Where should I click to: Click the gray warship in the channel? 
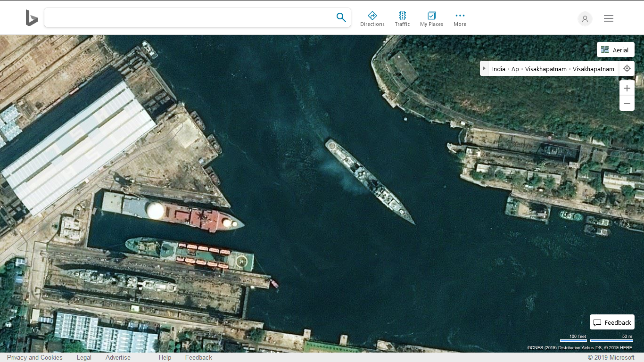370,181
